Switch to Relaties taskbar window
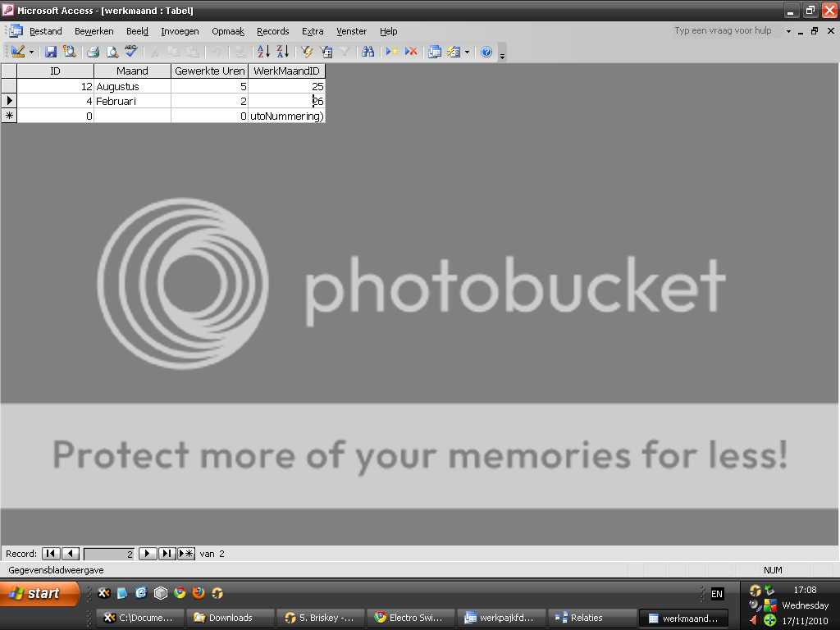The width and height of the screenshot is (840, 630). point(592,618)
